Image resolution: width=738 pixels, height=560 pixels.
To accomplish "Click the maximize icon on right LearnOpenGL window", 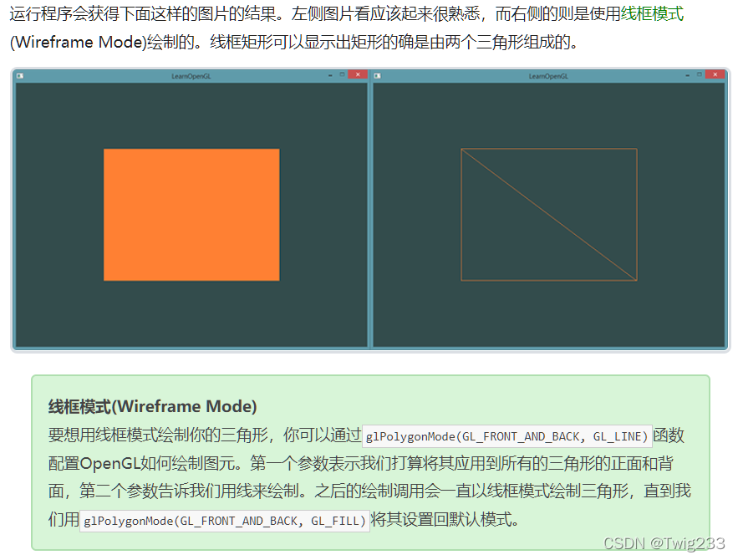I will [700, 74].
